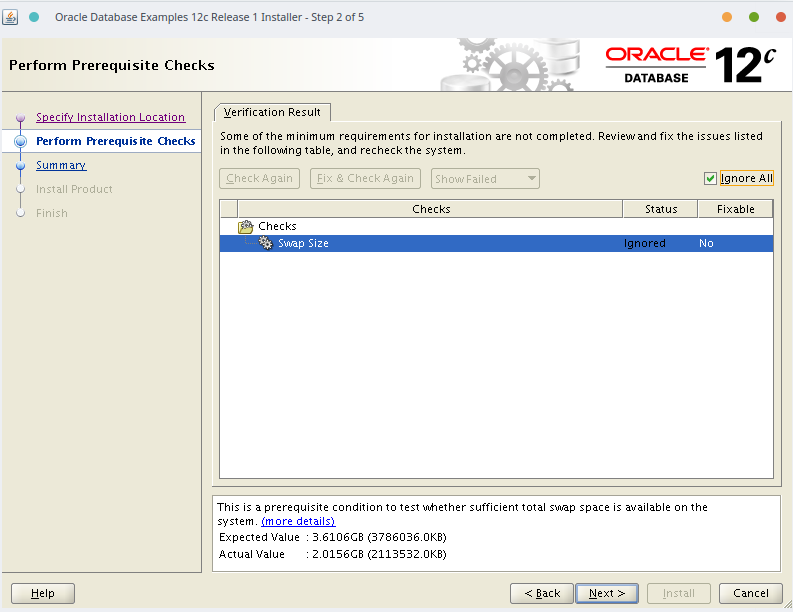
Task: Click the Status column header
Action: [x=660, y=209]
